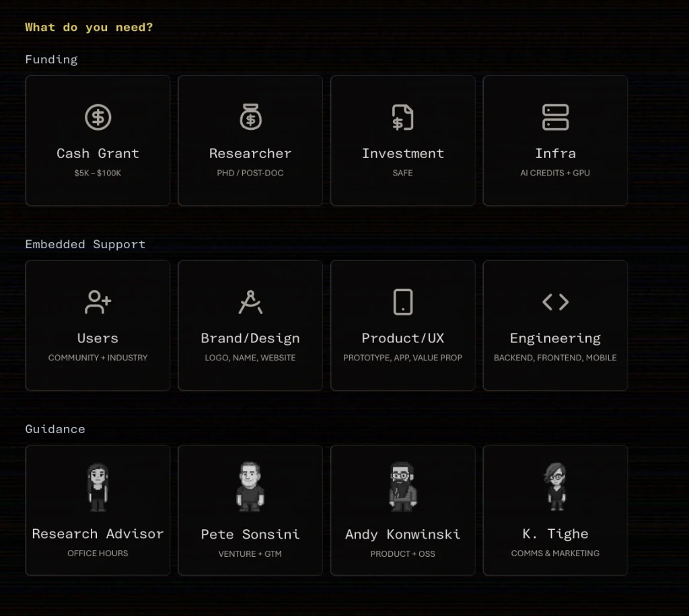Click the Investment document dollar icon
The image size is (689, 616).
click(x=402, y=118)
